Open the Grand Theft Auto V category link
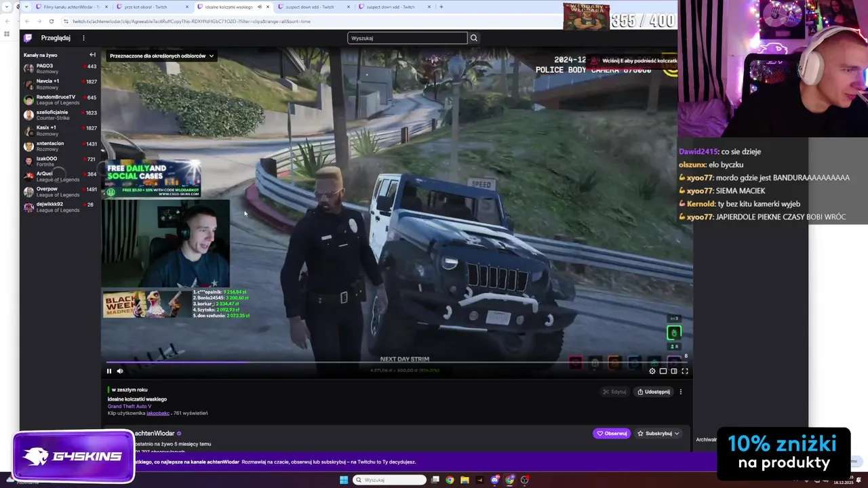The image size is (868, 488). (130, 406)
